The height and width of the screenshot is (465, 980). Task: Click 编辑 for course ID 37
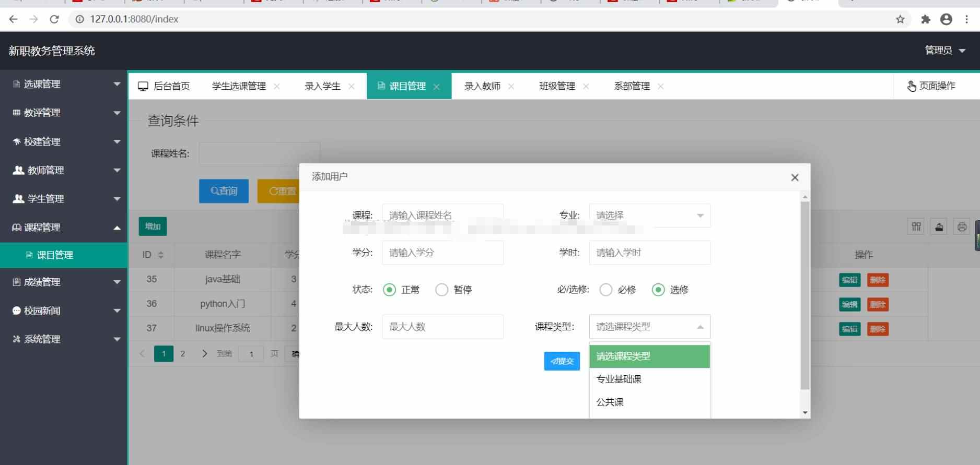850,329
